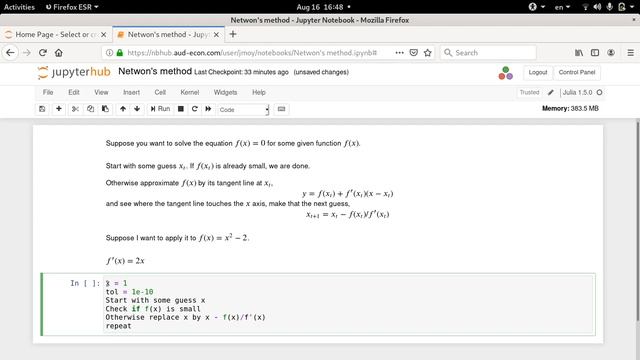Restart kernel and run all cells icon

pos(208,109)
